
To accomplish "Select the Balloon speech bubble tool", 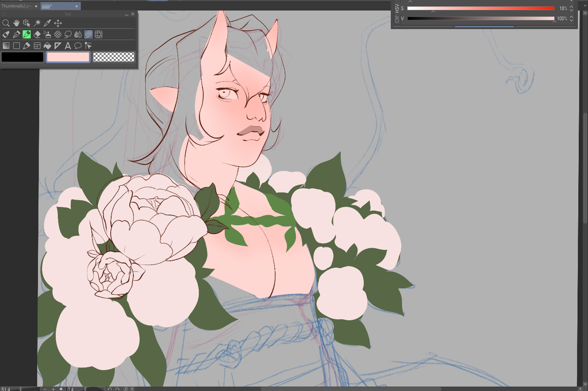I will click(78, 46).
